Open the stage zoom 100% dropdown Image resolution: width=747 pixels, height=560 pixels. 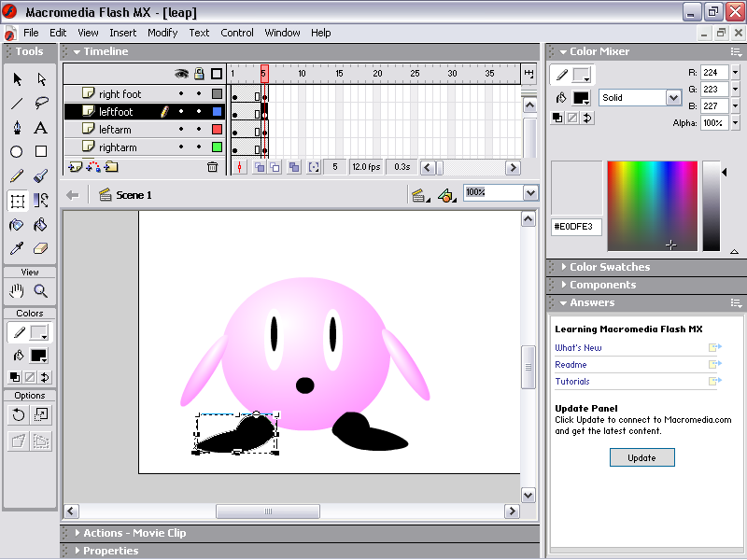click(x=530, y=193)
